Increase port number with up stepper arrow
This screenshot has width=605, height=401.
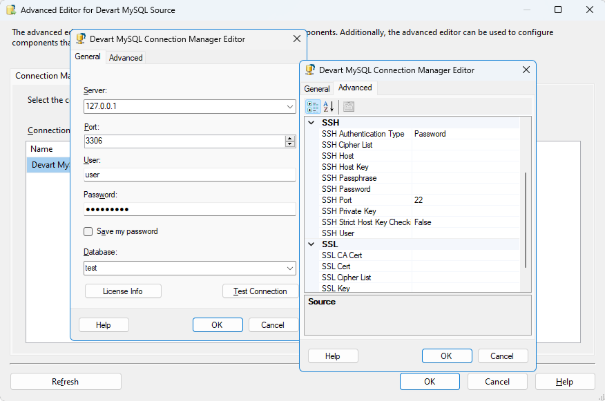tap(290, 138)
